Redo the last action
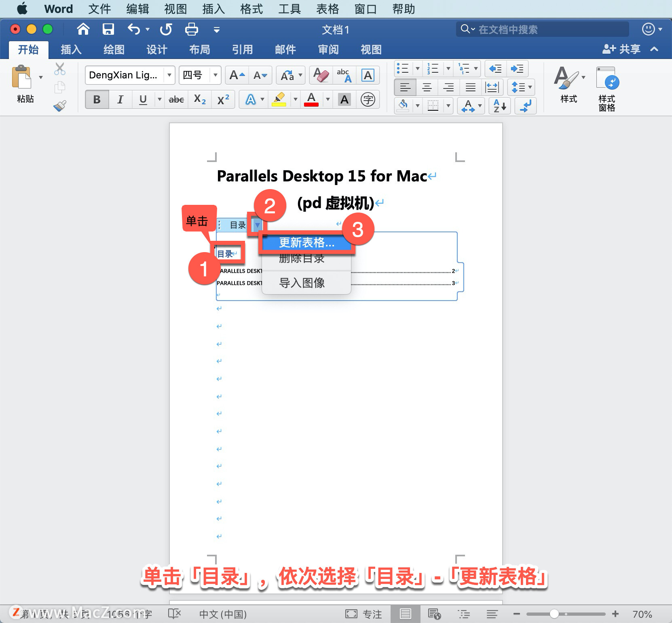This screenshot has height=623, width=672. click(166, 29)
